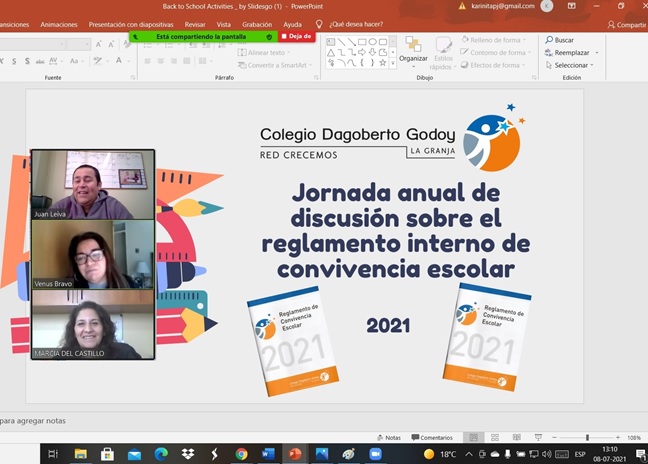648x464 pixels.
Task: Click the Juan Leiva video thumbnail
Action: pos(93,185)
